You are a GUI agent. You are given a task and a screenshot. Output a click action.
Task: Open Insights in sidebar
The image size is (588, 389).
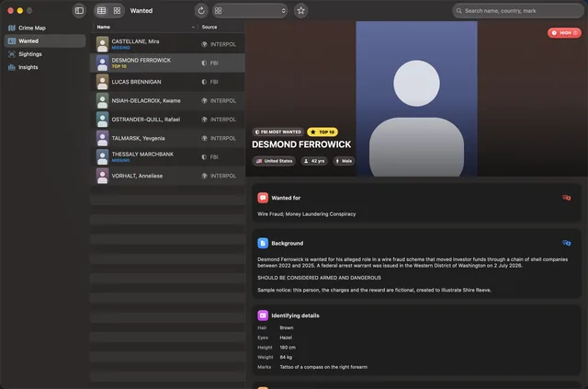[45, 67]
